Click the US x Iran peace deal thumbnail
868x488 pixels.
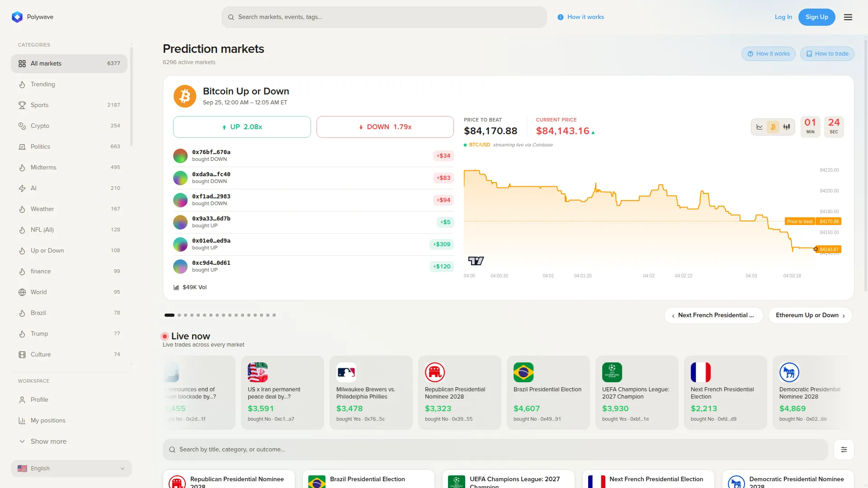tap(258, 372)
